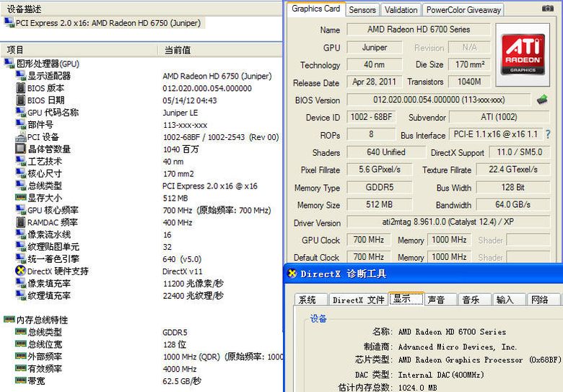Screen dimensions: 563x392
Task: Click the RAMDAC 频率 row icon
Action: (x=21, y=222)
